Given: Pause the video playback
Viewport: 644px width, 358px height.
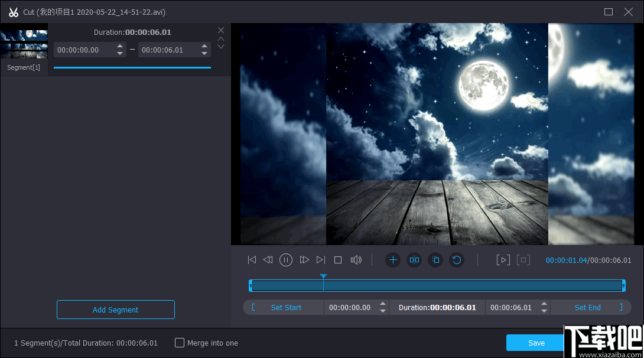Looking at the screenshot, I should 286,260.
